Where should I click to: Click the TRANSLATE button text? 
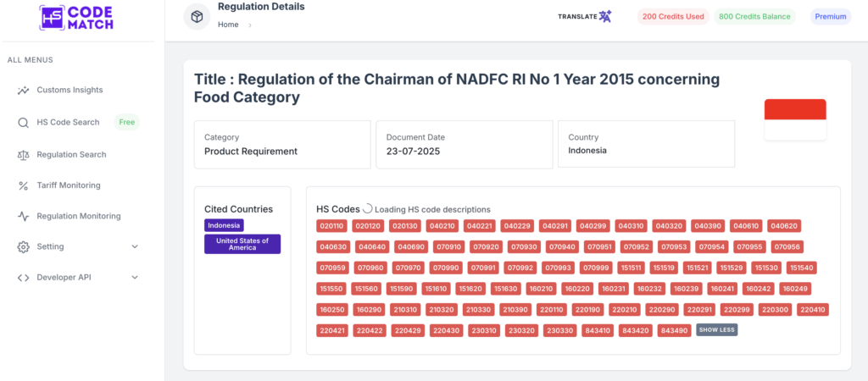click(x=577, y=17)
